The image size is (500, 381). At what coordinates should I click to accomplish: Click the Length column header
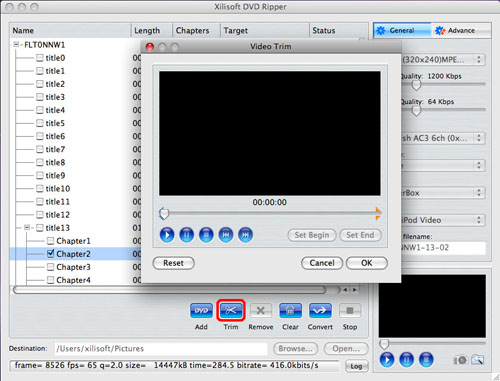[152, 30]
